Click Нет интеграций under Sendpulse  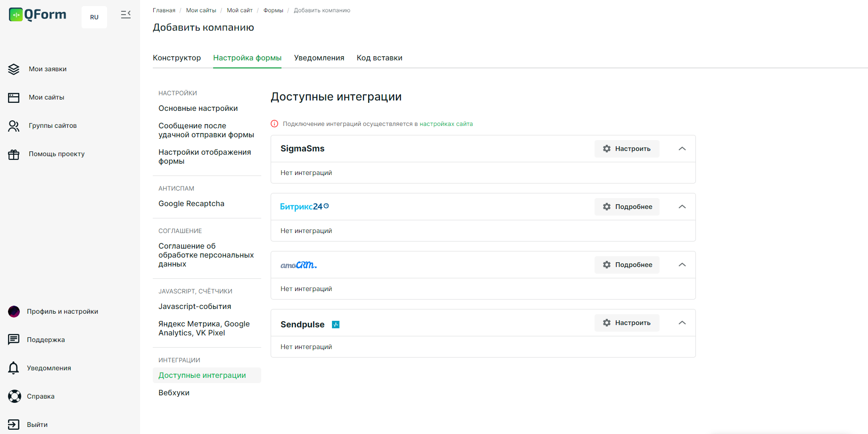(306, 347)
